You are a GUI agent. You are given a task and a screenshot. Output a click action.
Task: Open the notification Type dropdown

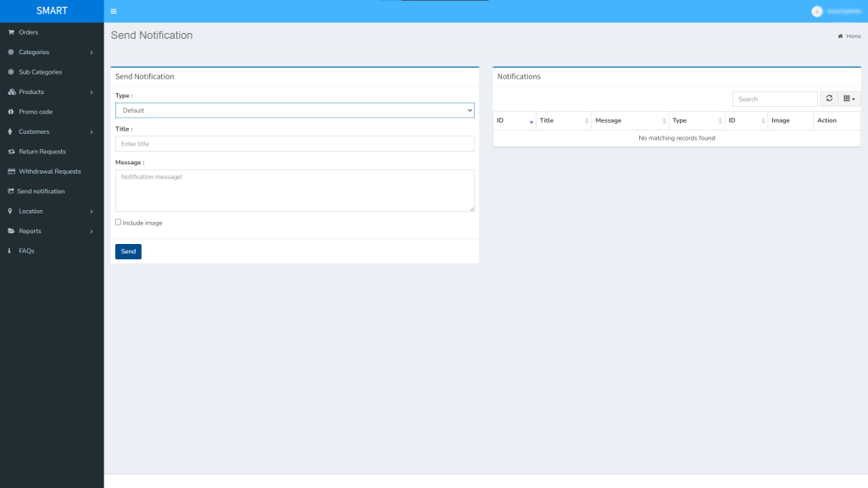(x=294, y=109)
